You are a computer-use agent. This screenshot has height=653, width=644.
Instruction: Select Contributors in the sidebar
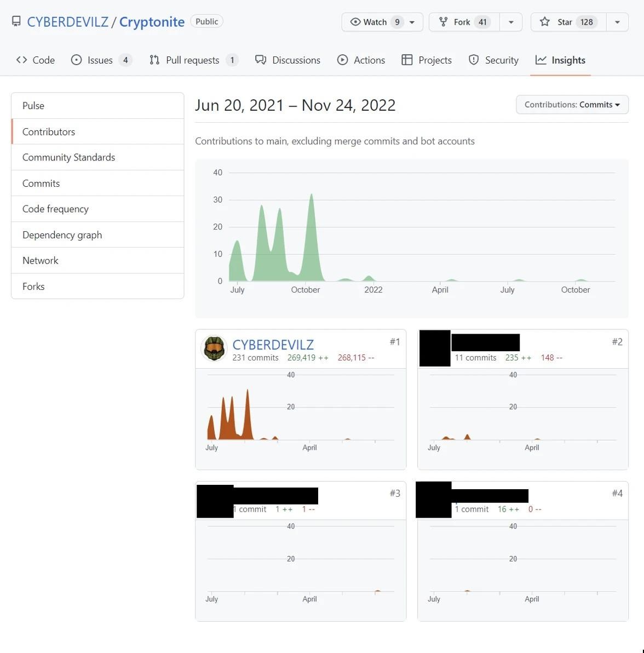pyautogui.click(x=97, y=131)
